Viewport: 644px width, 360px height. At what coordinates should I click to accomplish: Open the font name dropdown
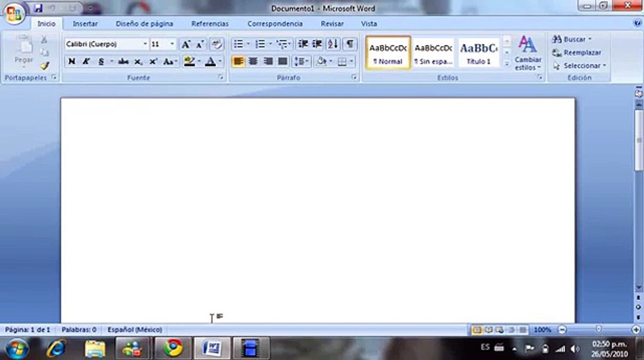point(145,44)
